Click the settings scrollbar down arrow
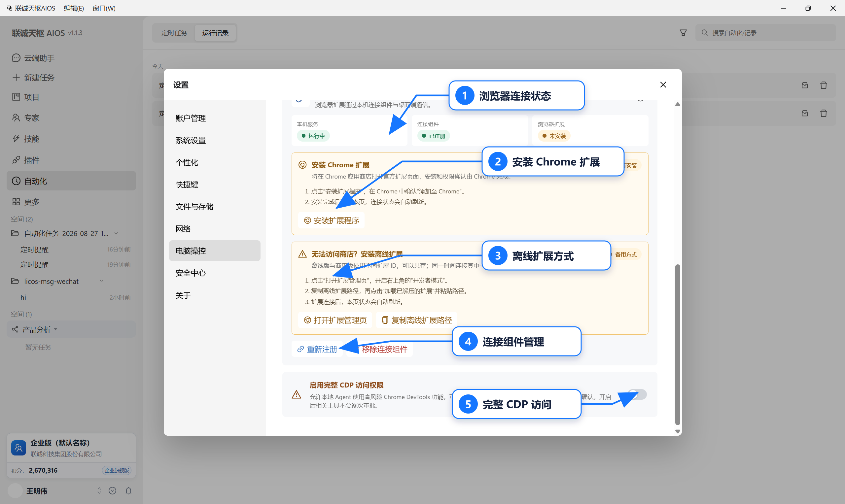The height and width of the screenshot is (504, 845). pos(678,431)
